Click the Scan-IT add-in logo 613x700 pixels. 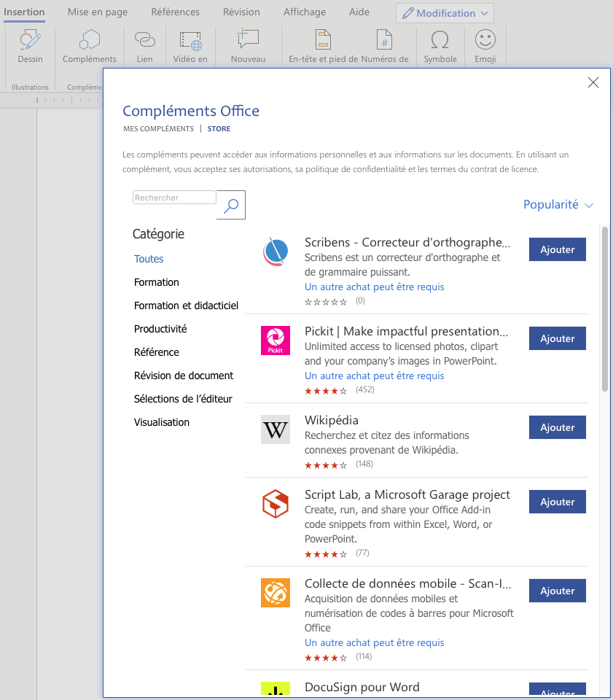(276, 593)
